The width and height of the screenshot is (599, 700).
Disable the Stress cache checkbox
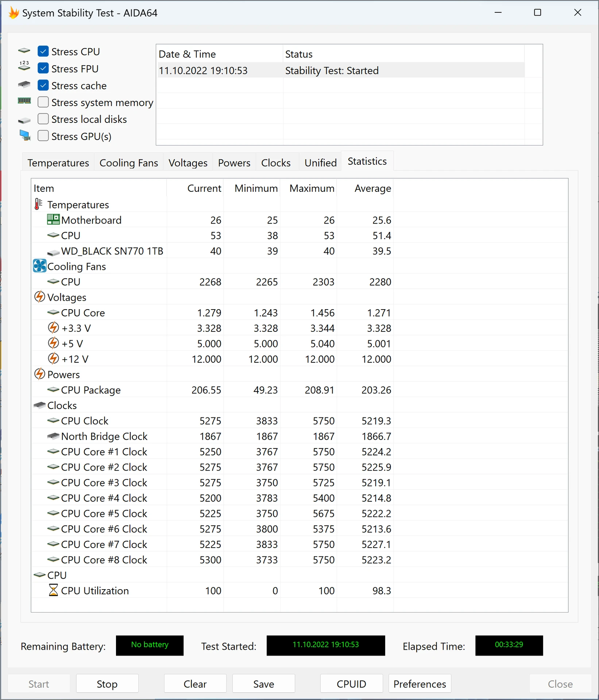coord(43,85)
